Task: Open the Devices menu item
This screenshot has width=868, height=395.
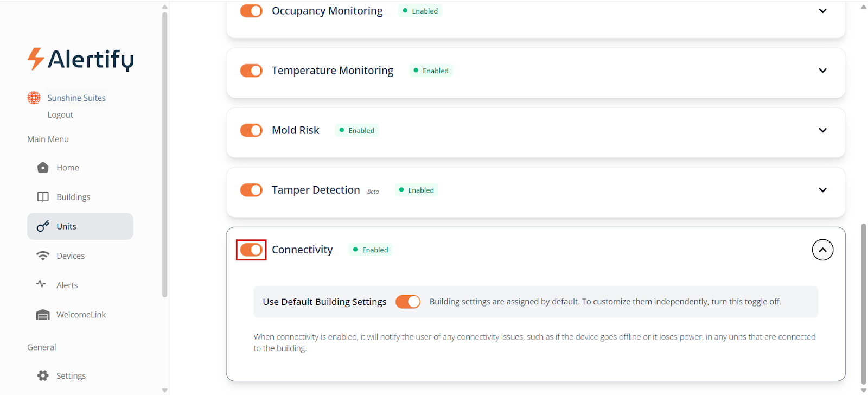Action: pos(71,256)
